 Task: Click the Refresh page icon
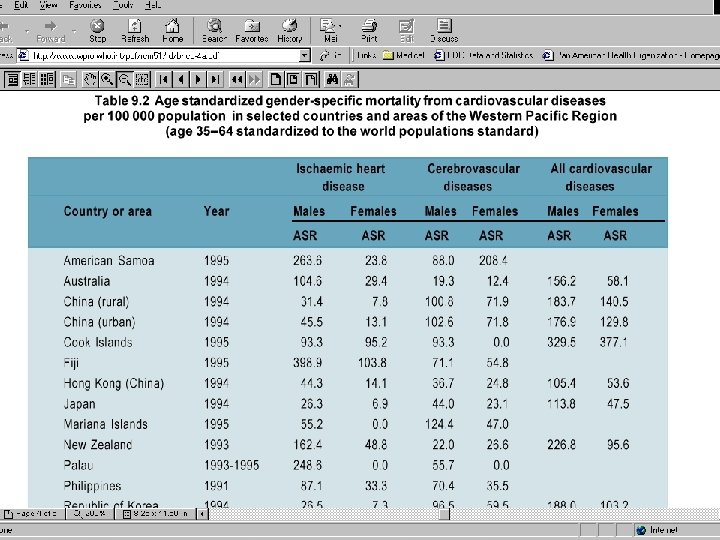coord(135,31)
